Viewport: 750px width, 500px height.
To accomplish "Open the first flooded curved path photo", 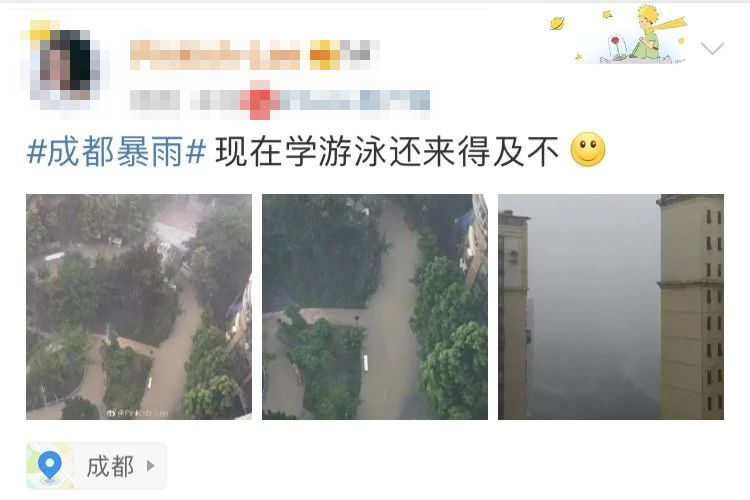I will coord(139,307).
